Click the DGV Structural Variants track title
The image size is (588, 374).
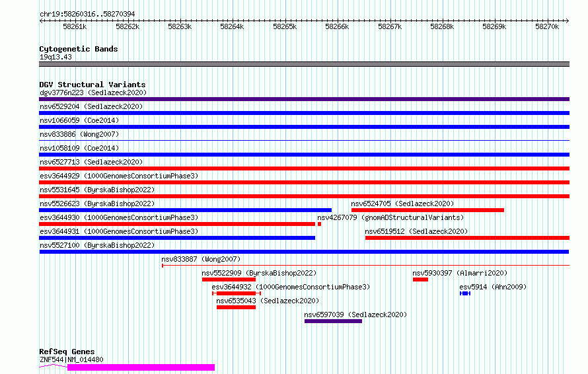[x=92, y=85]
